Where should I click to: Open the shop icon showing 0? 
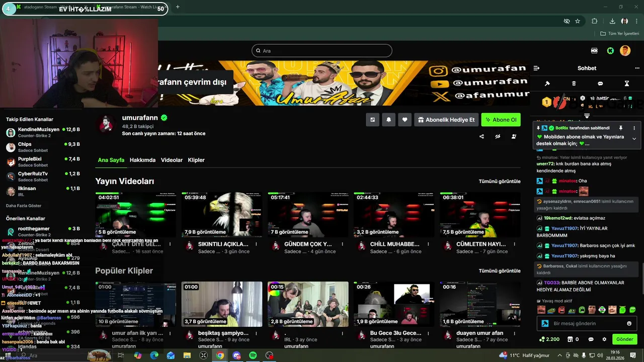point(570,339)
